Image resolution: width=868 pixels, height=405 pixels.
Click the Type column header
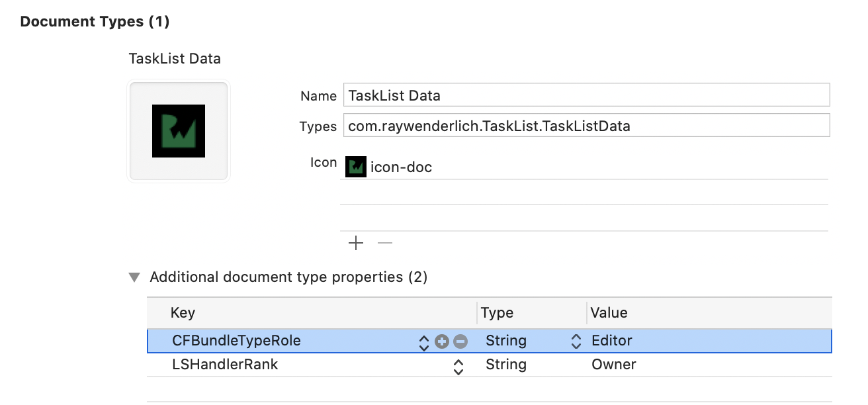point(497,313)
